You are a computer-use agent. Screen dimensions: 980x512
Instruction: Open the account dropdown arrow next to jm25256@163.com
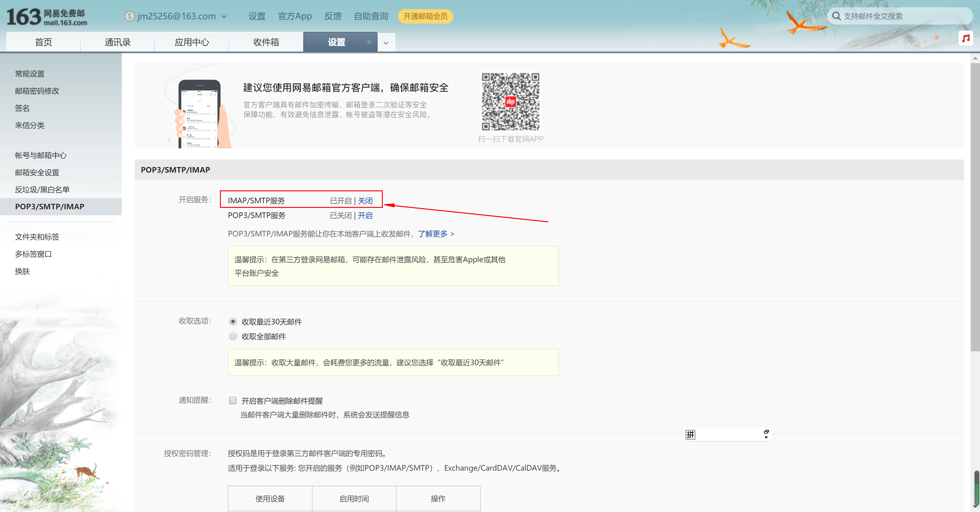[x=224, y=17]
